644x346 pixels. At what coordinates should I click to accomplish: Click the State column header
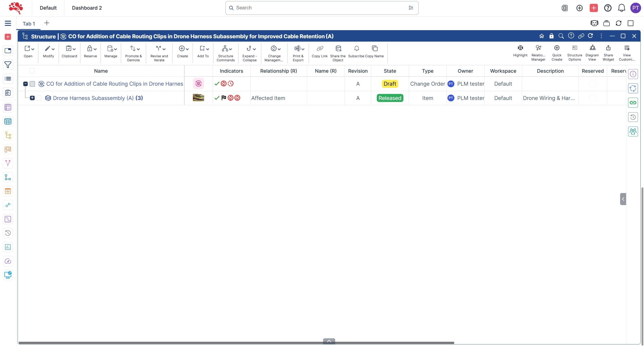point(389,71)
